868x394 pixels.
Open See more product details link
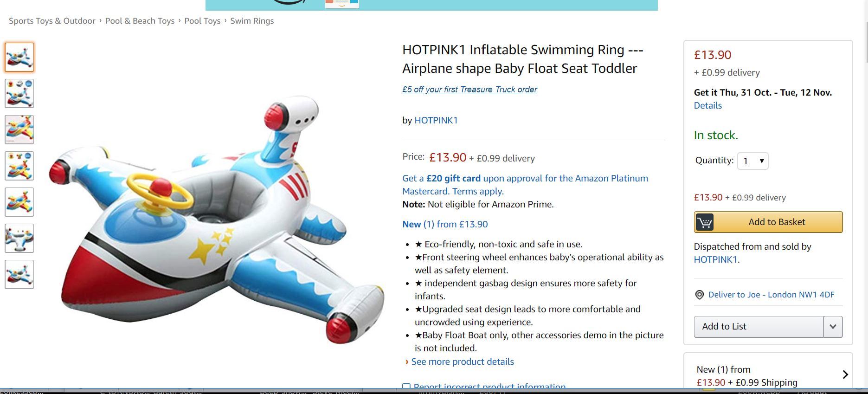pyautogui.click(x=462, y=362)
